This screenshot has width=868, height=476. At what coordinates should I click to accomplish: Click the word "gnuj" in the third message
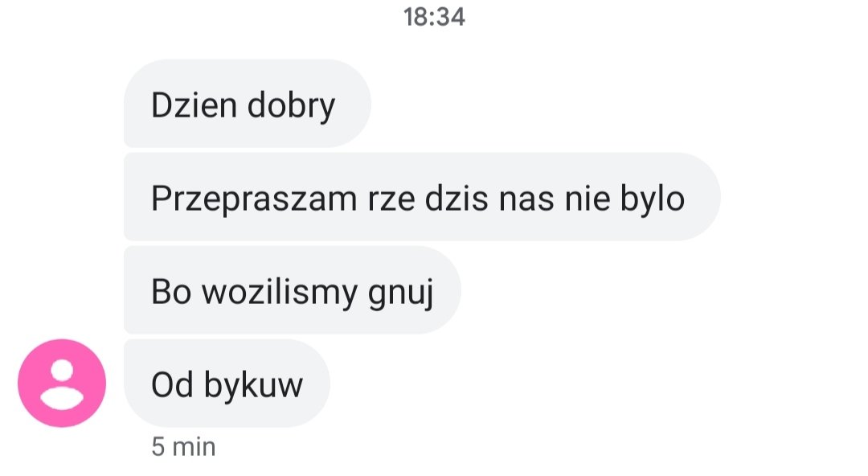[x=401, y=293]
